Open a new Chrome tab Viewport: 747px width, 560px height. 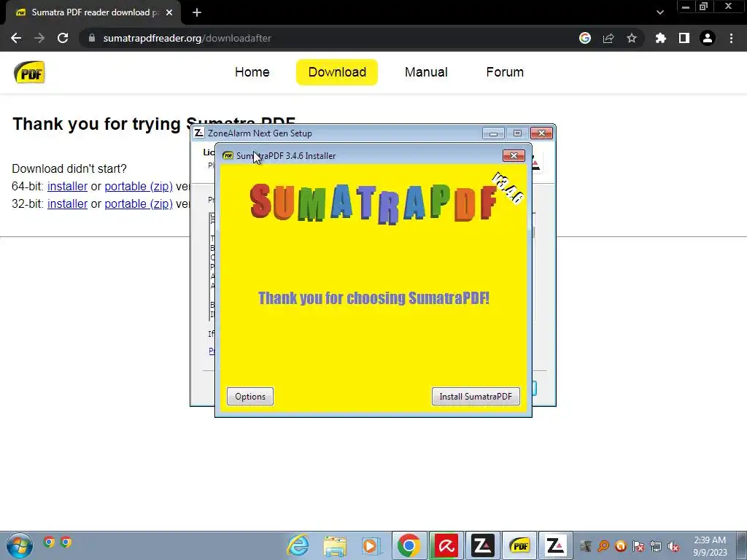(x=197, y=12)
